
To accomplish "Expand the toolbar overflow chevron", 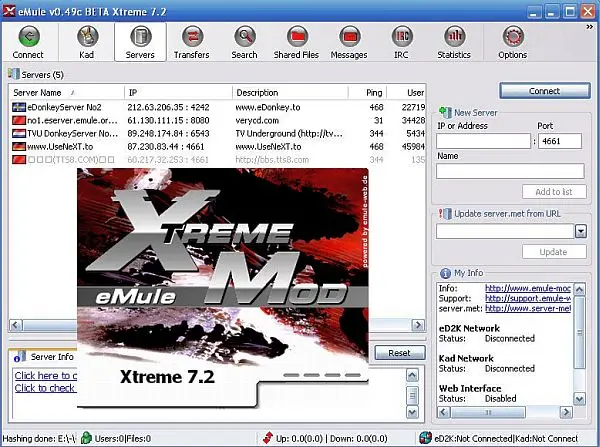I will (x=589, y=27).
